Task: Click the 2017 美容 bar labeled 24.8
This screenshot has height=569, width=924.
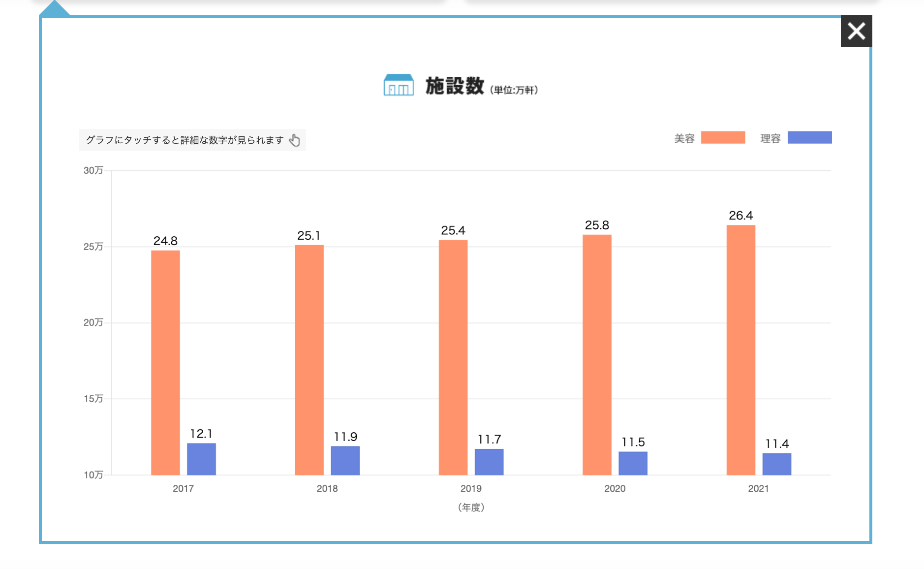Action: click(x=165, y=362)
